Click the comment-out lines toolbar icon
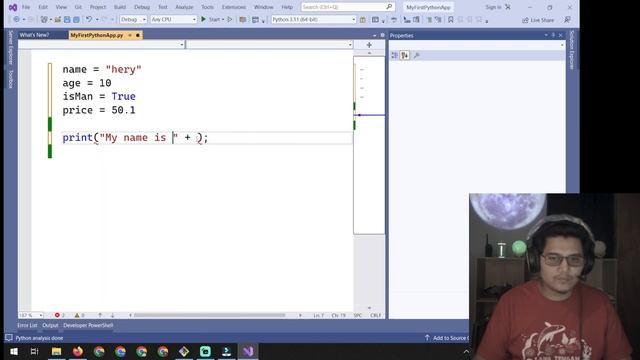The height and width of the screenshot is (360, 640). (429, 19)
